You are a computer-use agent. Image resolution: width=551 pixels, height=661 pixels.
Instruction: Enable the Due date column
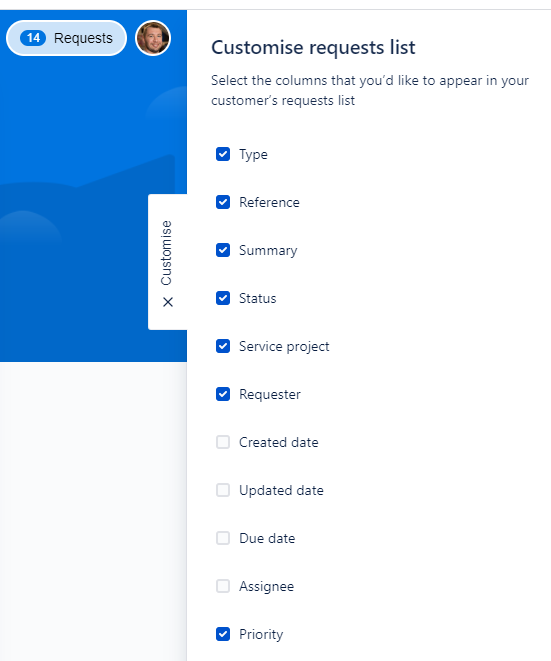coord(223,538)
